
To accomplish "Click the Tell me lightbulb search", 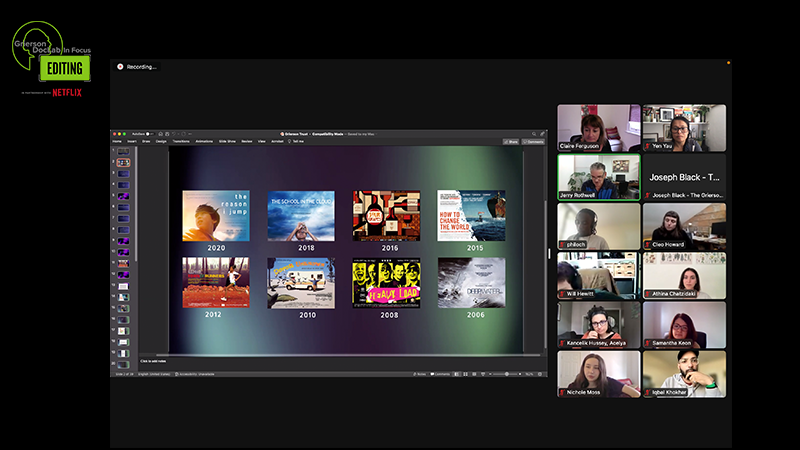I will click(296, 141).
